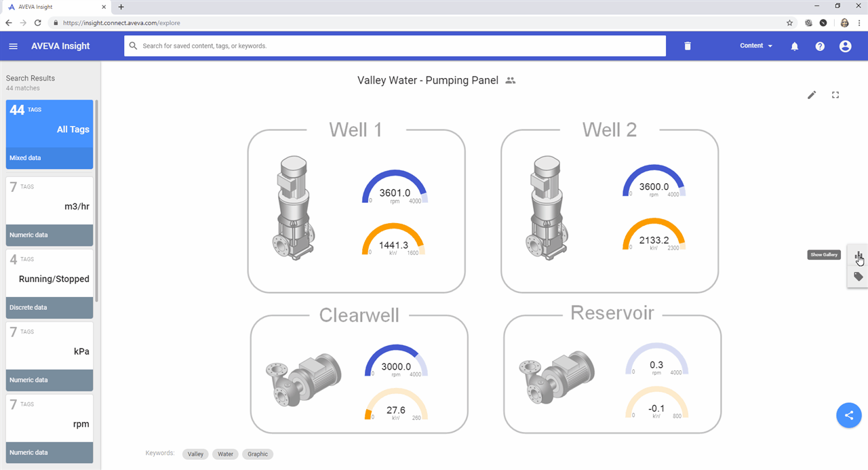
Task: Click the Graphic keyword chip
Action: [258, 454]
